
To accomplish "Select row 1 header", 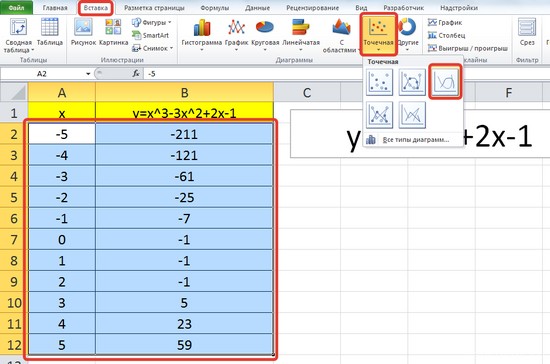I will coord(14,113).
